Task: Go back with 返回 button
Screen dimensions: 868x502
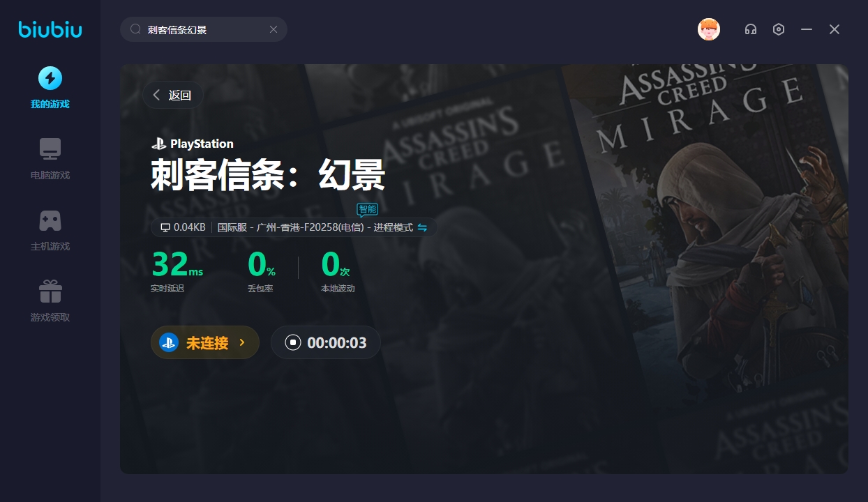Action: 172,96
